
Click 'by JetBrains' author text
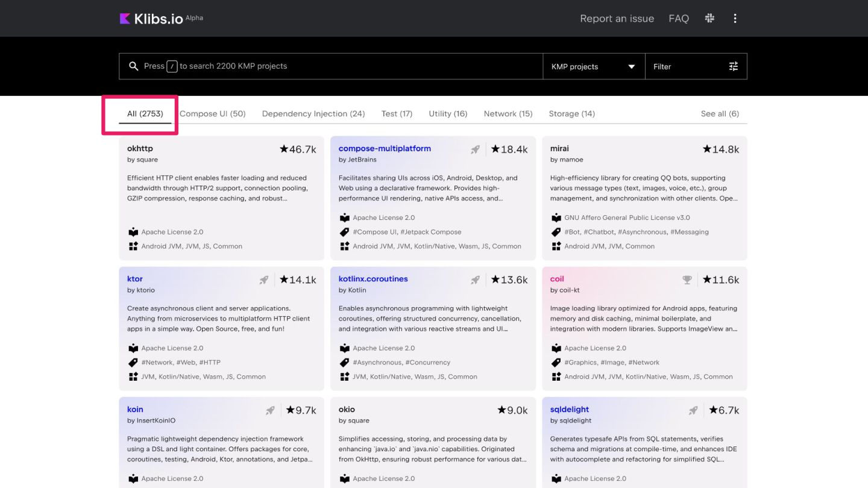pos(357,160)
